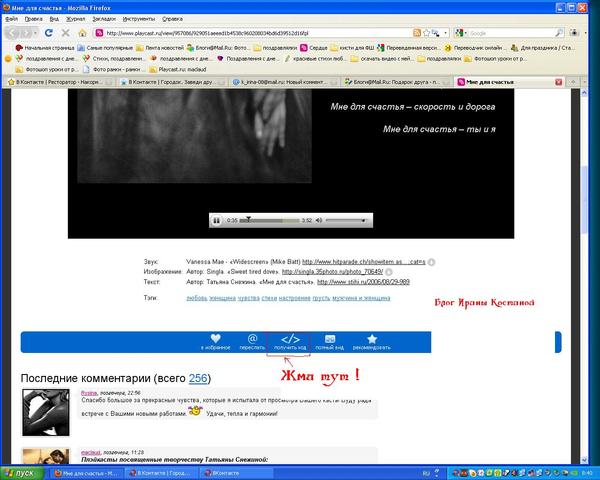Click the RU language indicator in tray

pyautogui.click(x=426, y=473)
